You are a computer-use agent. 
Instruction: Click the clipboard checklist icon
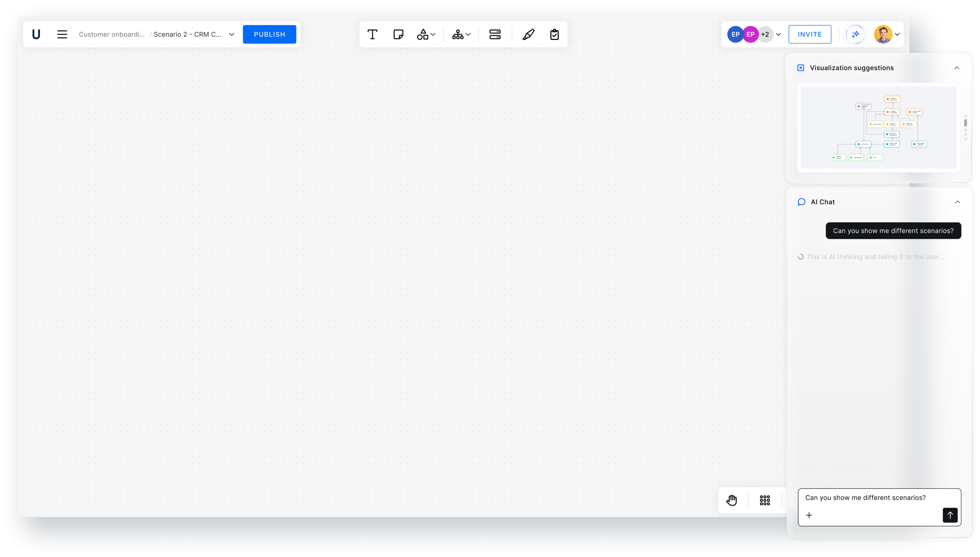(554, 34)
